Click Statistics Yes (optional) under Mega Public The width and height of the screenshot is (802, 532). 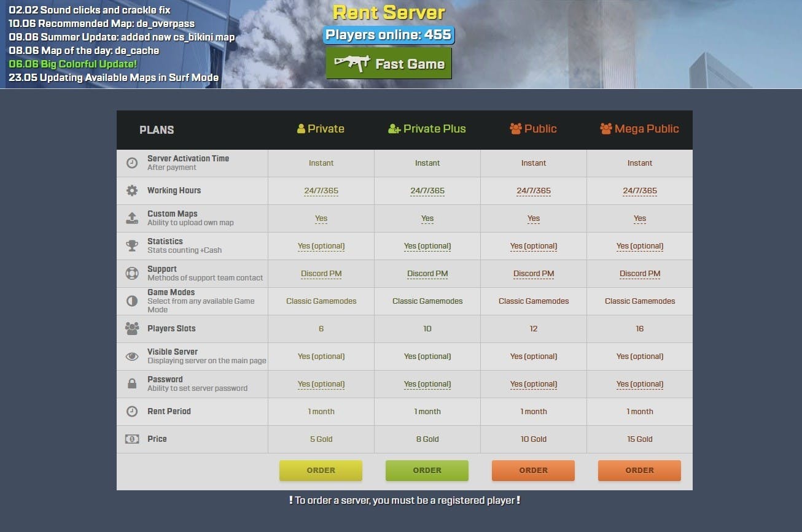click(640, 246)
